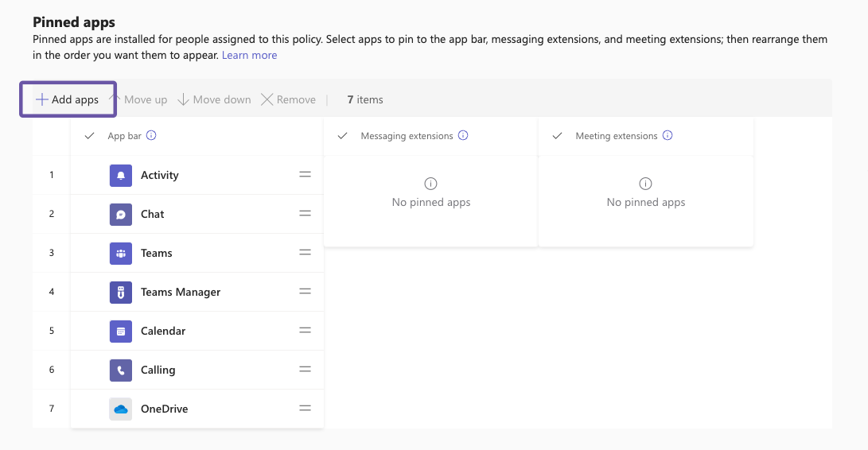Click the Add apps button
The width and height of the screenshot is (868, 450).
[x=68, y=99]
